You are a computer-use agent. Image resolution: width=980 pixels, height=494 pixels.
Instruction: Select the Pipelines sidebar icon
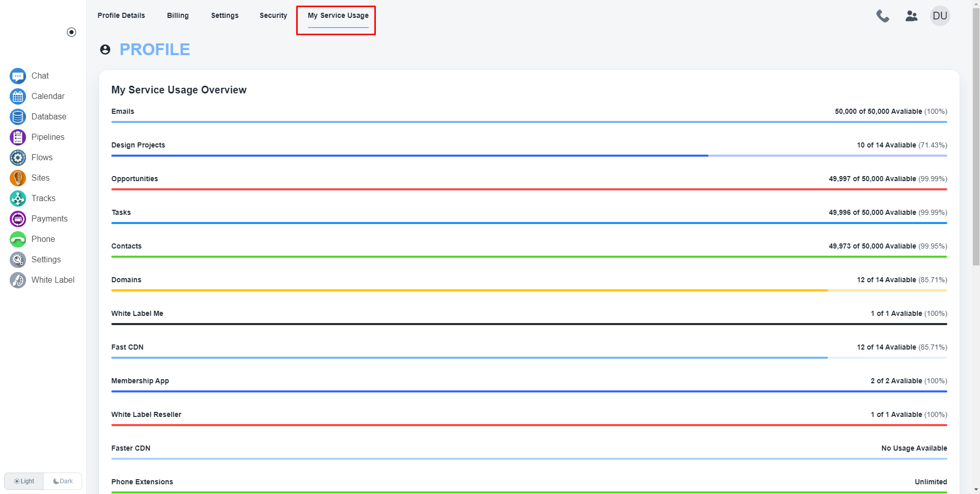pos(18,137)
